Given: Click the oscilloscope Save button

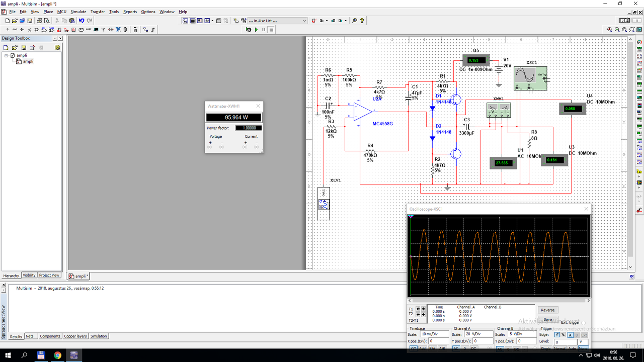Looking at the screenshot, I should coord(548,319).
